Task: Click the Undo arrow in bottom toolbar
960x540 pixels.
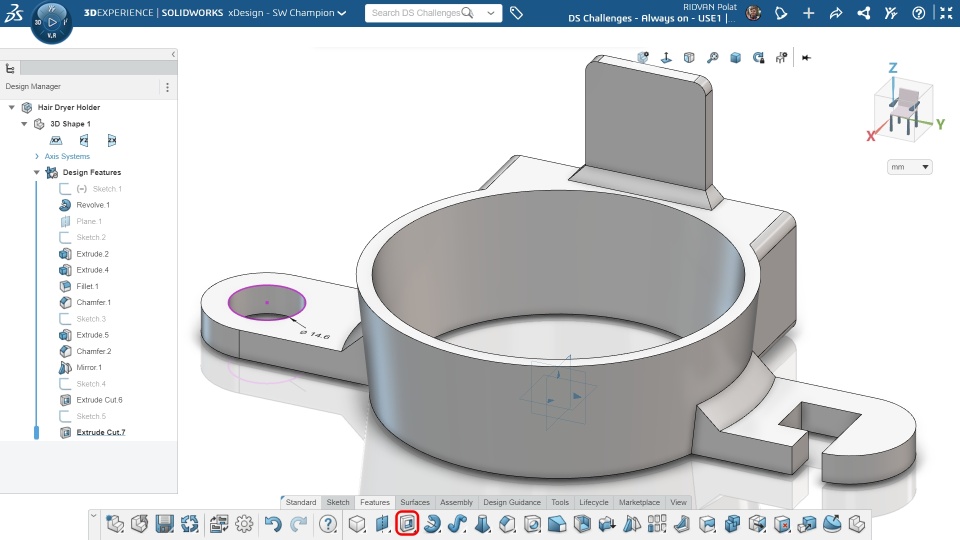Action: coord(273,524)
